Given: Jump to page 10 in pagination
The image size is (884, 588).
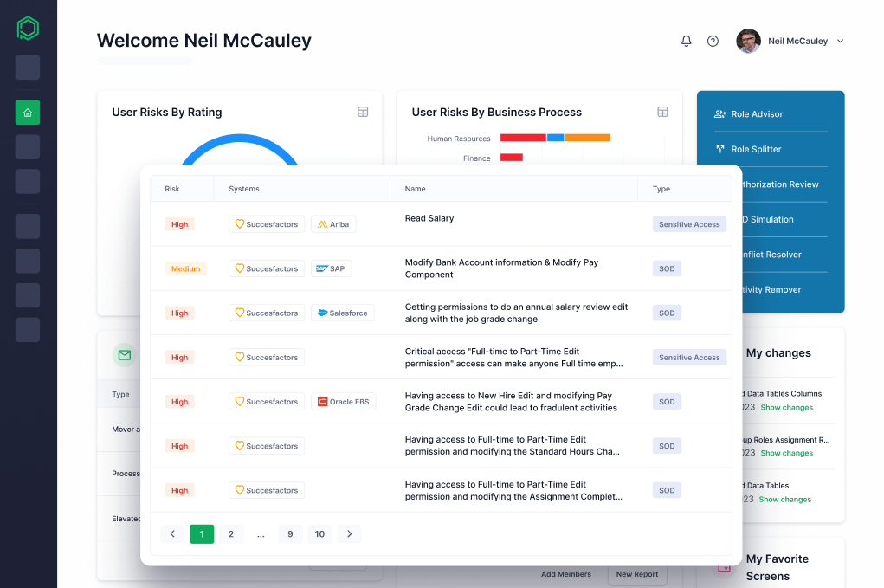Looking at the screenshot, I should click(319, 534).
